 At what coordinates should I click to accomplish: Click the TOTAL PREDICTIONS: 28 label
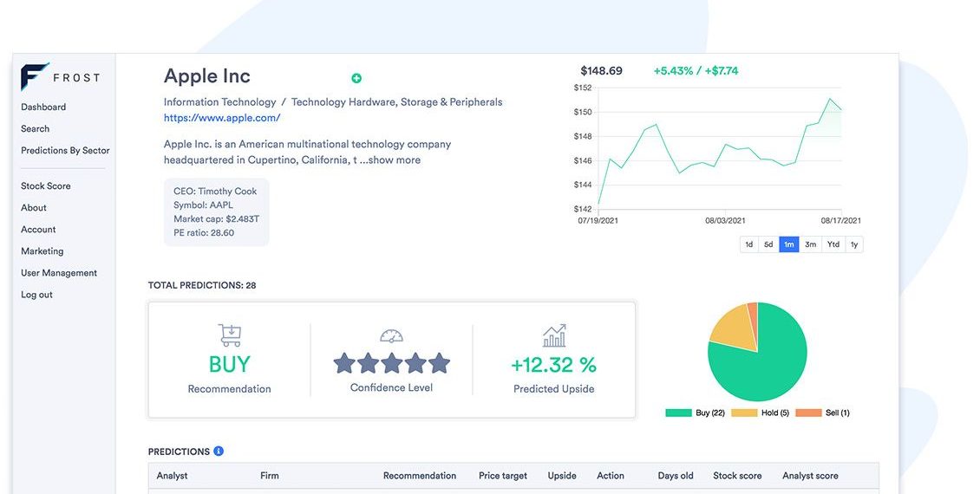202,285
